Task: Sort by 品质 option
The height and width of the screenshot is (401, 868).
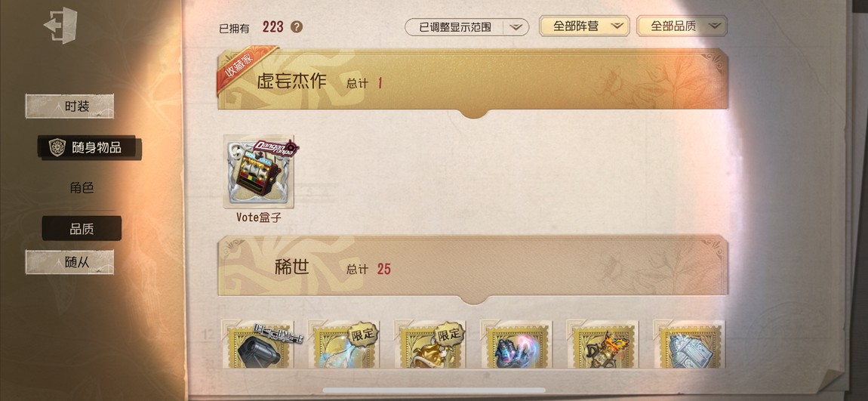Action: 82,229
